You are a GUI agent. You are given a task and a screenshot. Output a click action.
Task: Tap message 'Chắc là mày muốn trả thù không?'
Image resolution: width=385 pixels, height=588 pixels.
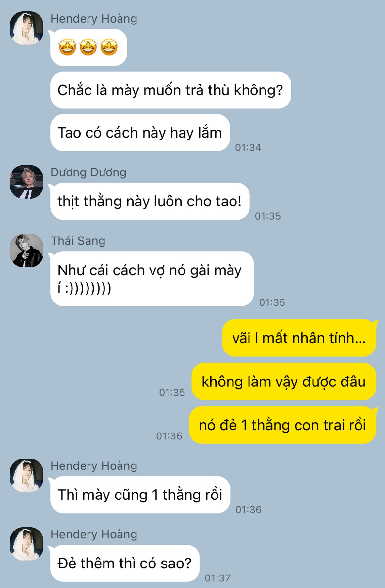170,90
